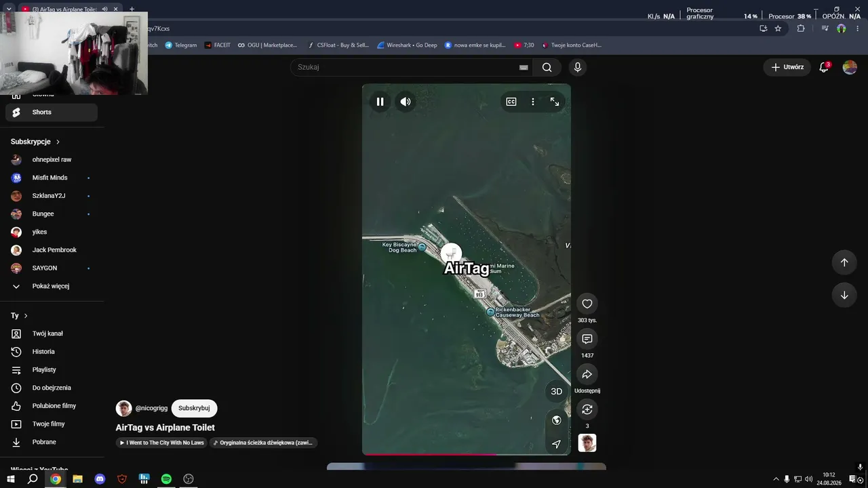Share this Short via Udostępnij
The height and width of the screenshot is (488, 868).
(587, 374)
